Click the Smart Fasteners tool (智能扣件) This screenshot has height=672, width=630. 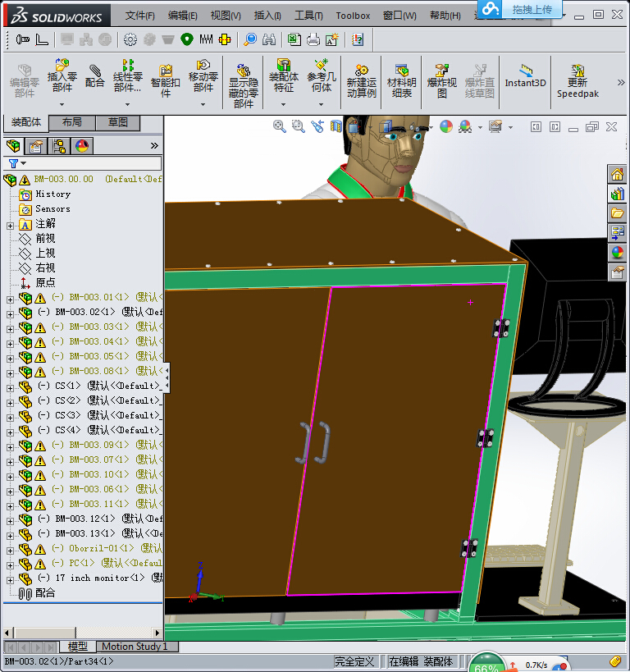tap(166, 81)
